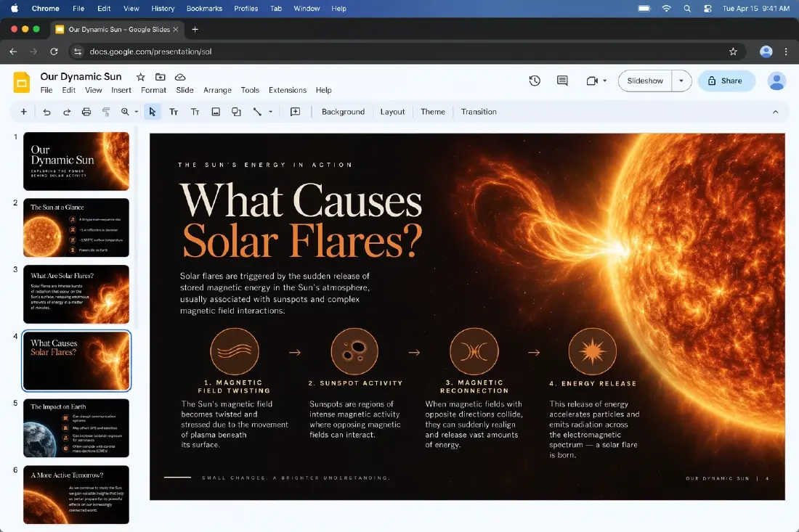The height and width of the screenshot is (532, 799).
Task: Click the zoom magnifier icon
Action: pyautogui.click(x=125, y=112)
